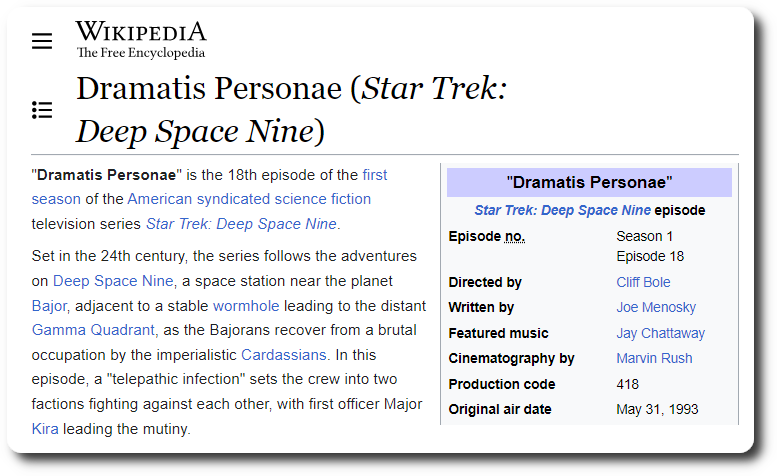Viewport: 777px width, 476px height.
Task: Open director "Cliff Bole" link
Action: [x=643, y=282]
